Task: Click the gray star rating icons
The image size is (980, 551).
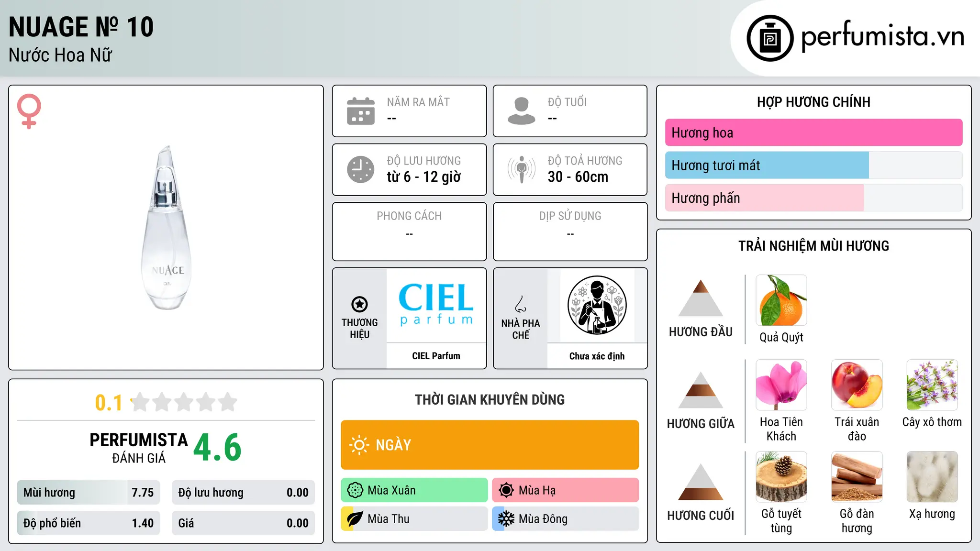Action: pyautogui.click(x=184, y=402)
